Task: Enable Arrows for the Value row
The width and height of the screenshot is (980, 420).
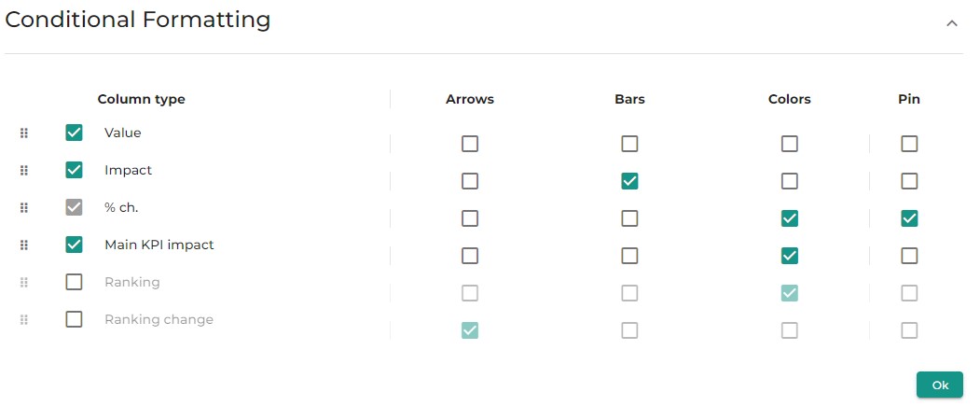Action: click(470, 144)
